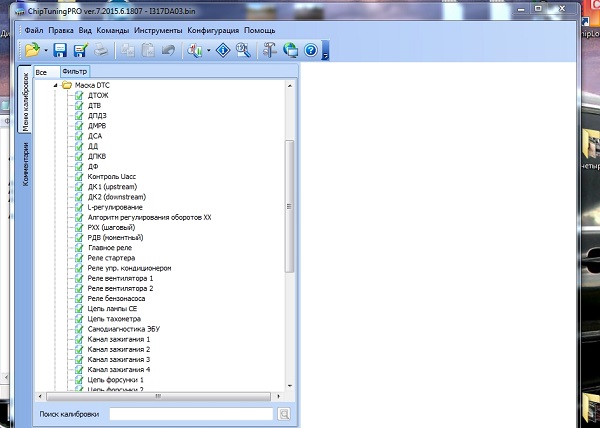The width and height of the screenshot is (600, 428).
Task: Toggle the ДТОЖ checkbox
Action: point(79,95)
